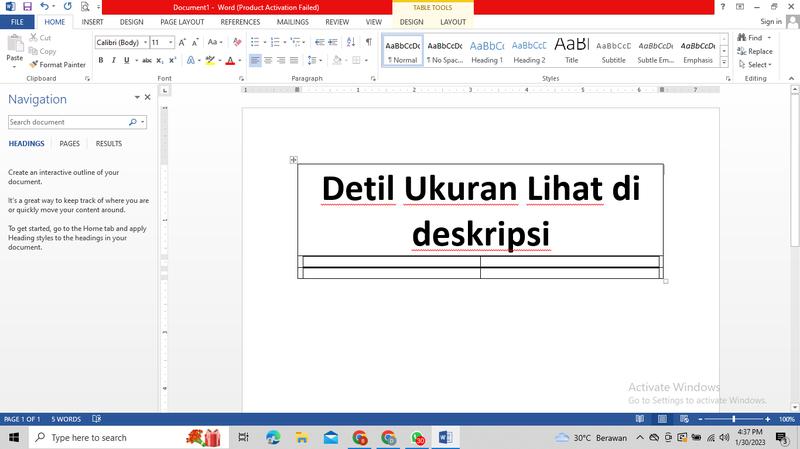Open the Table Tools LAYOUT tab
Screen dimensions: 800x449
coord(453,22)
